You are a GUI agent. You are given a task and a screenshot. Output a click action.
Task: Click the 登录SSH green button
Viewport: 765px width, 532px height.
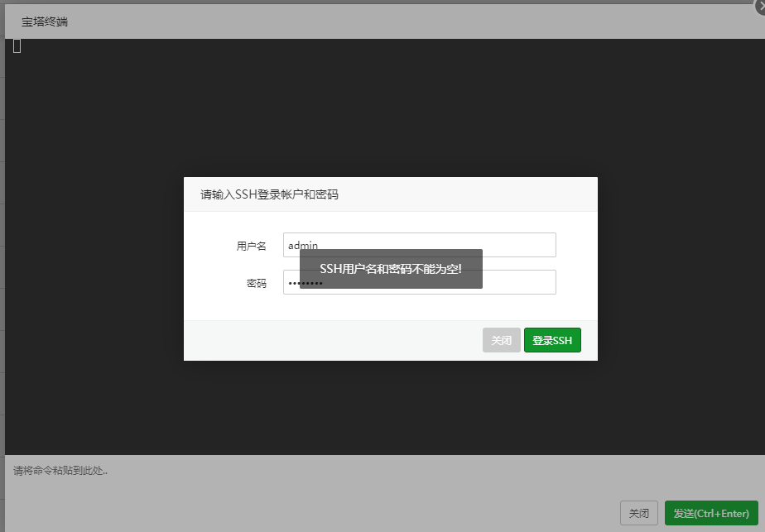point(551,339)
